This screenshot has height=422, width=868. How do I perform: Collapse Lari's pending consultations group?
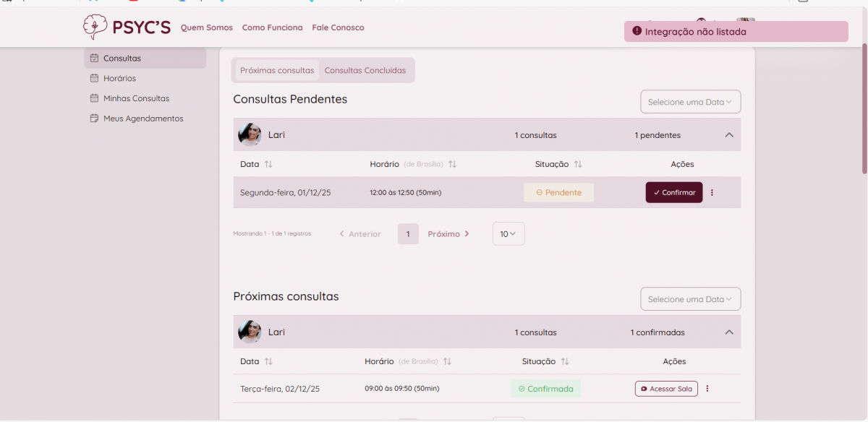(x=728, y=135)
